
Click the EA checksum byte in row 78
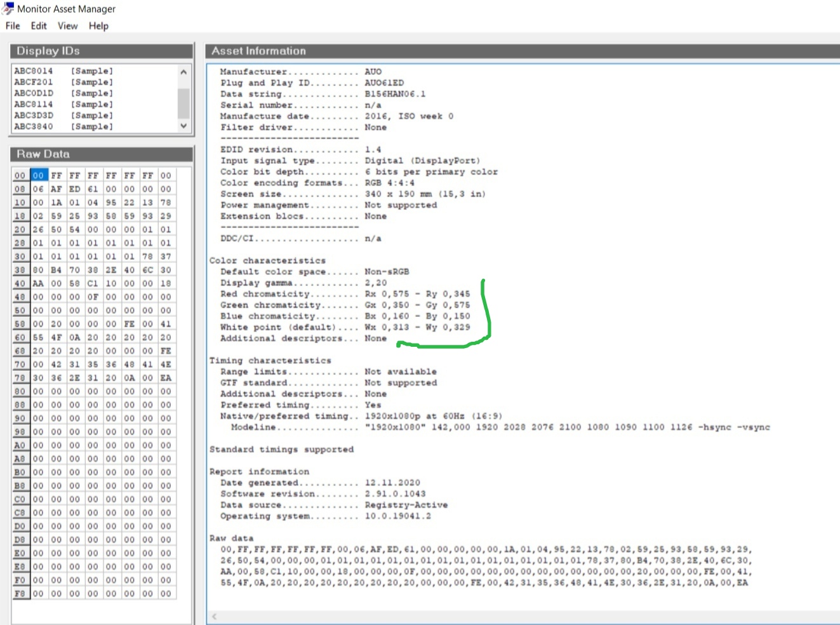pos(166,378)
